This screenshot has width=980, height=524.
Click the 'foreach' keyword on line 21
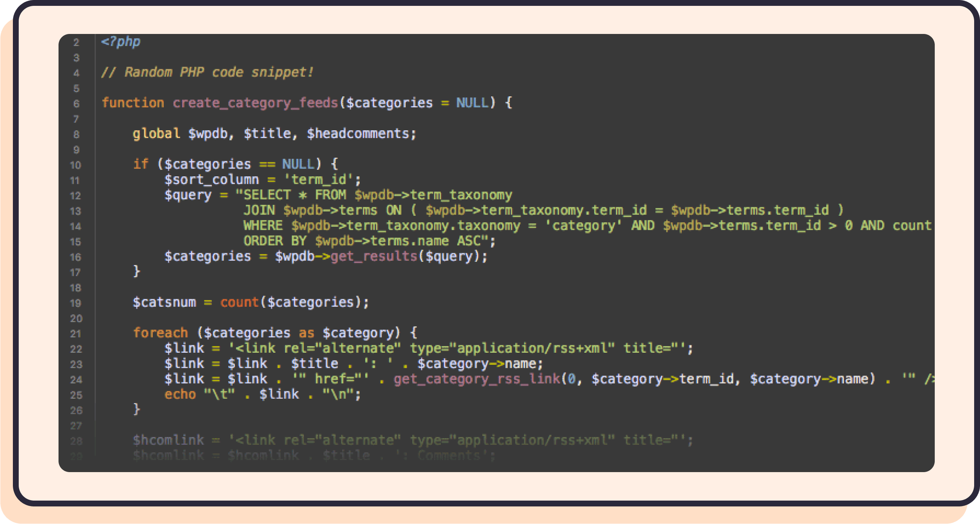pyautogui.click(x=160, y=333)
